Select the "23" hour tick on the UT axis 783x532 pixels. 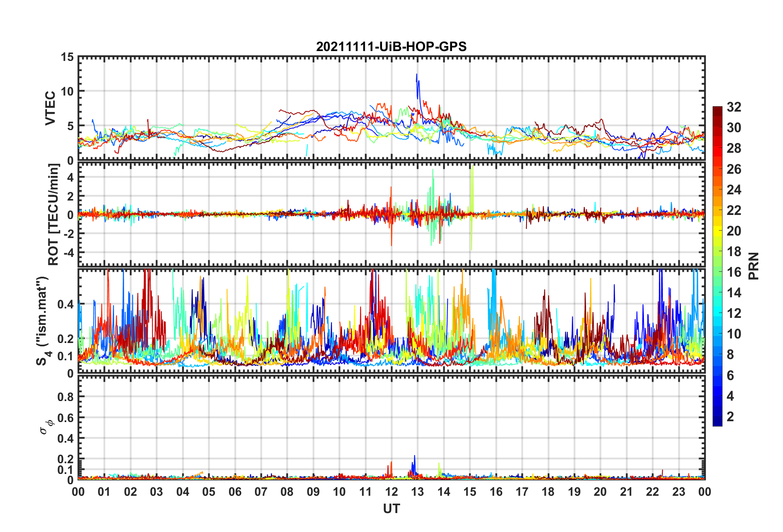coord(679,492)
